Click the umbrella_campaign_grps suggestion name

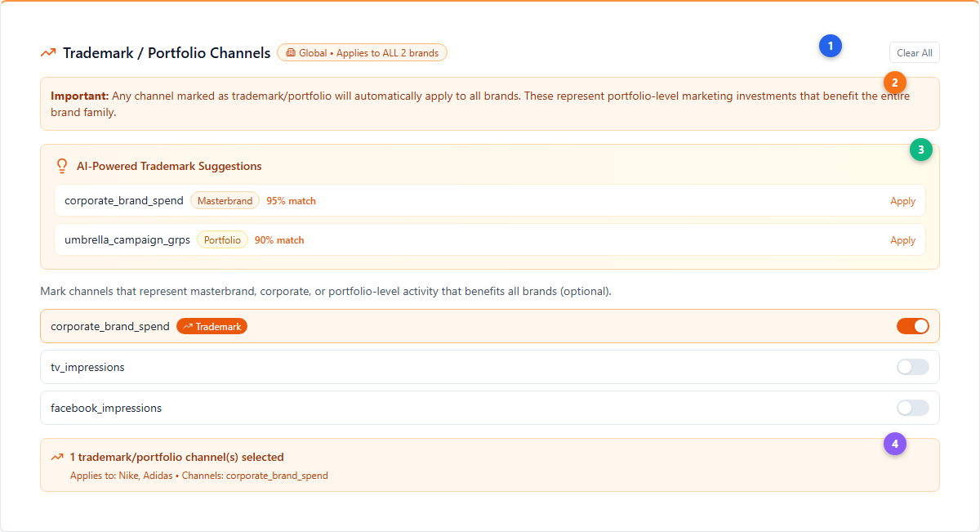click(127, 240)
